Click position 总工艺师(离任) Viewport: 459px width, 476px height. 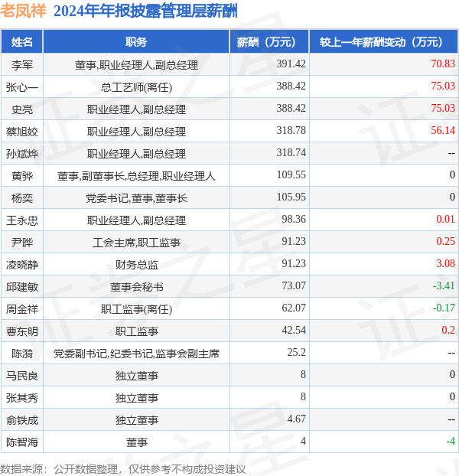(x=136, y=87)
